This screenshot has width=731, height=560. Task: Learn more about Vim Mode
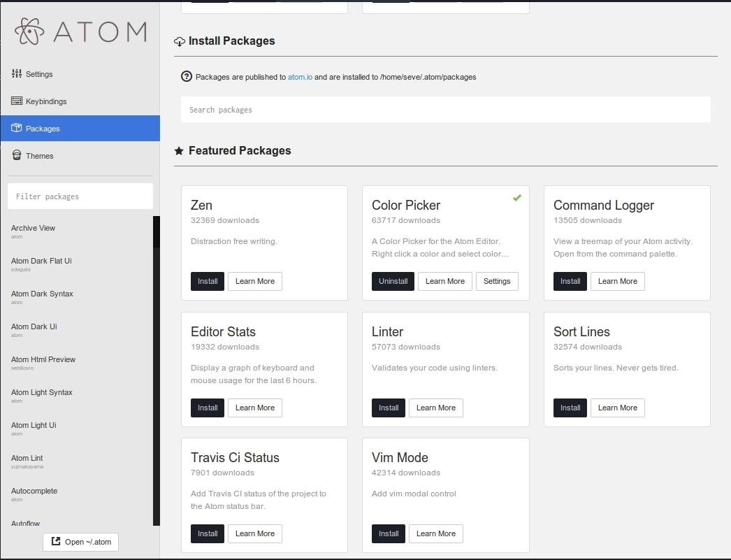pos(436,533)
